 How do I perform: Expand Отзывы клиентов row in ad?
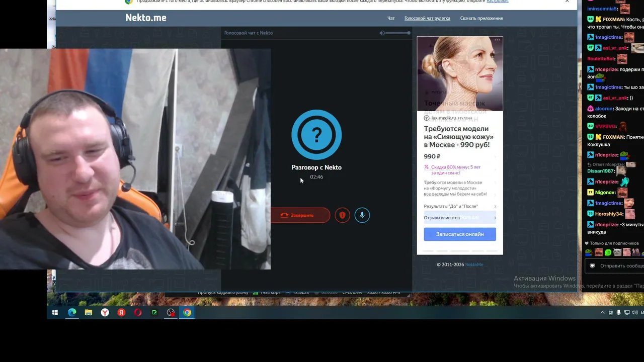(x=460, y=218)
